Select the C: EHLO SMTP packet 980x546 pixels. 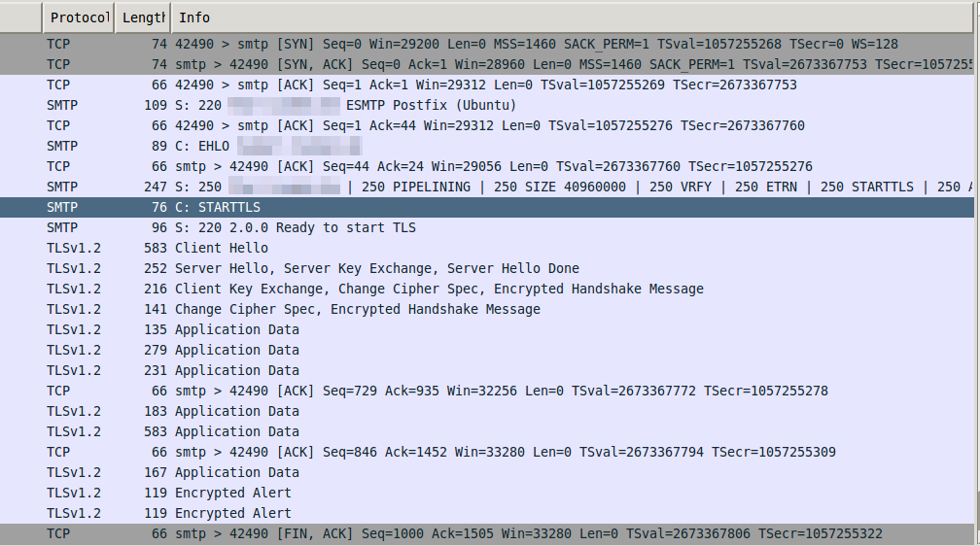click(389, 146)
